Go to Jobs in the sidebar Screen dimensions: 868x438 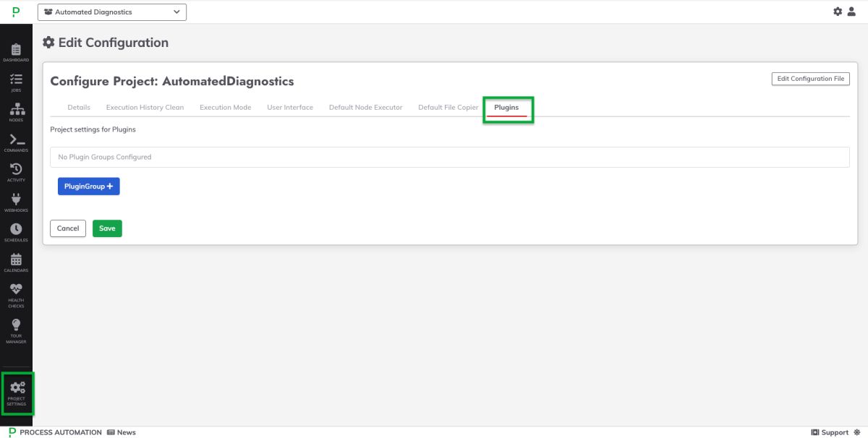[x=16, y=83]
